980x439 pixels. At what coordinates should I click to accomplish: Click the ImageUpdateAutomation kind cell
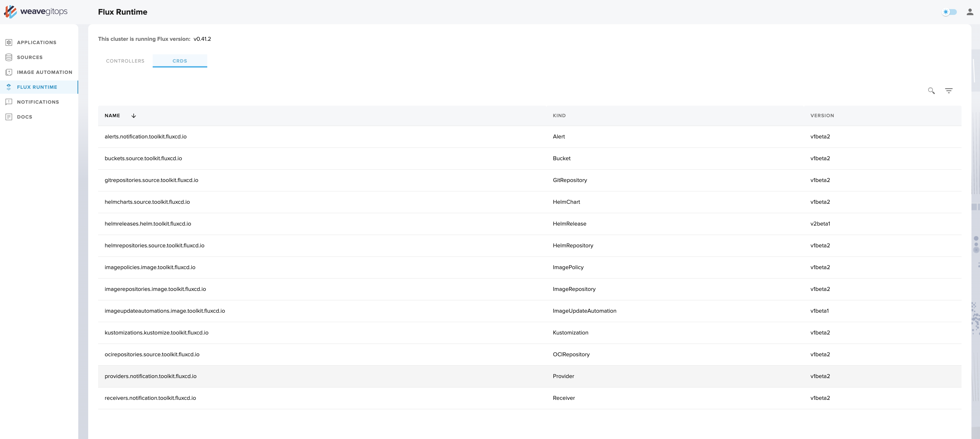(x=584, y=311)
